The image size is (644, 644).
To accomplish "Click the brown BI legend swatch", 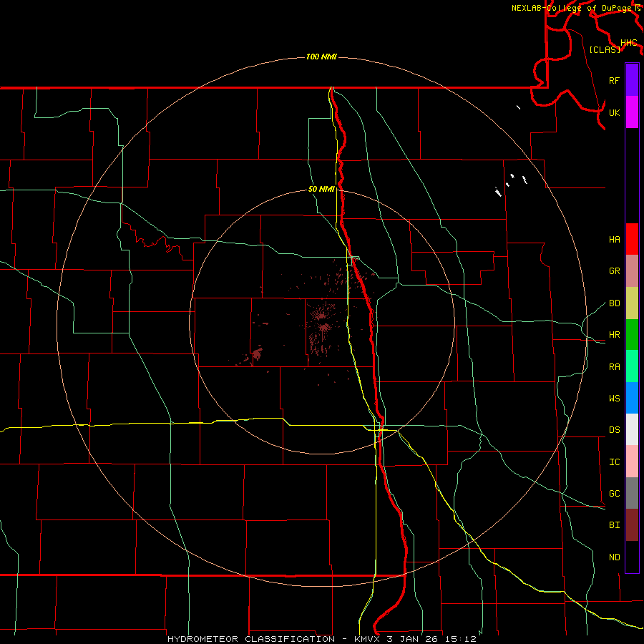I will click(x=632, y=525).
